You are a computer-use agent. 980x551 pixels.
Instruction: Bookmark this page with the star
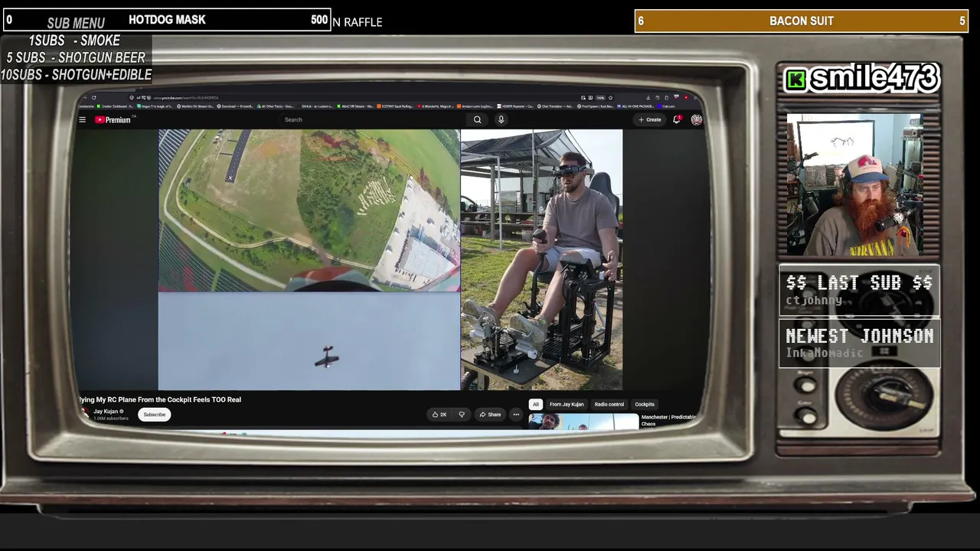click(610, 98)
